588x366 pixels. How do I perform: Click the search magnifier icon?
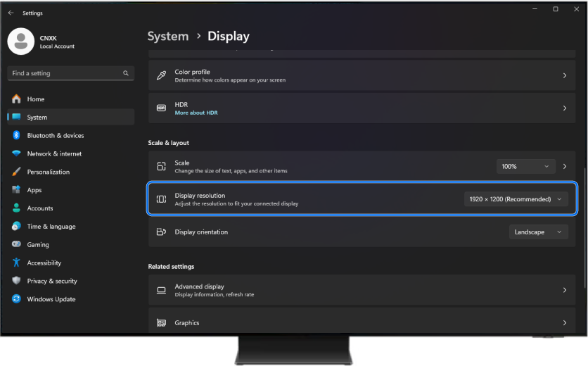click(126, 73)
